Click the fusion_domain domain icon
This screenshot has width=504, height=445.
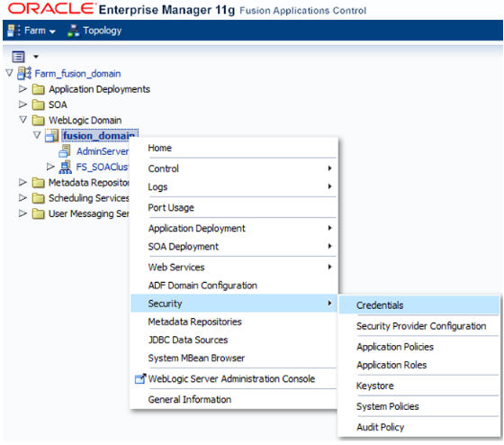tap(52, 135)
